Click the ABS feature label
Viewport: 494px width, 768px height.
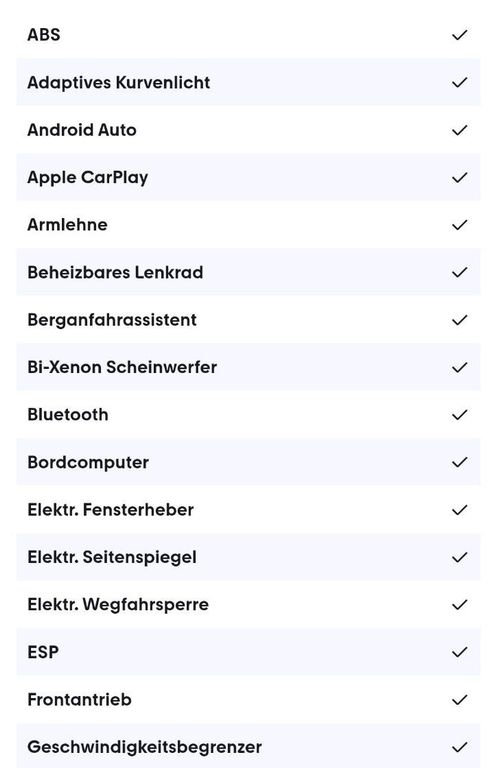point(44,35)
